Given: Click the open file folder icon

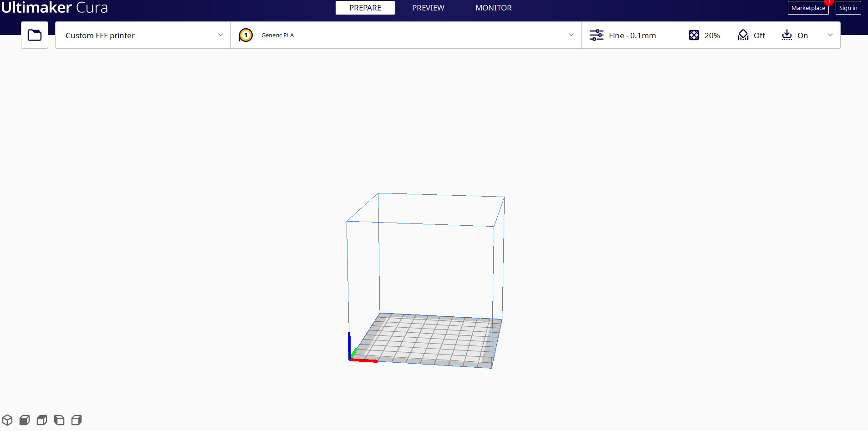Looking at the screenshot, I should 35,35.
